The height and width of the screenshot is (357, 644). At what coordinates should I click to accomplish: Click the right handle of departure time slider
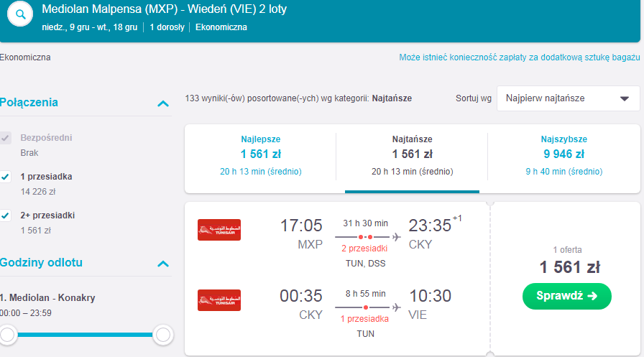163,335
